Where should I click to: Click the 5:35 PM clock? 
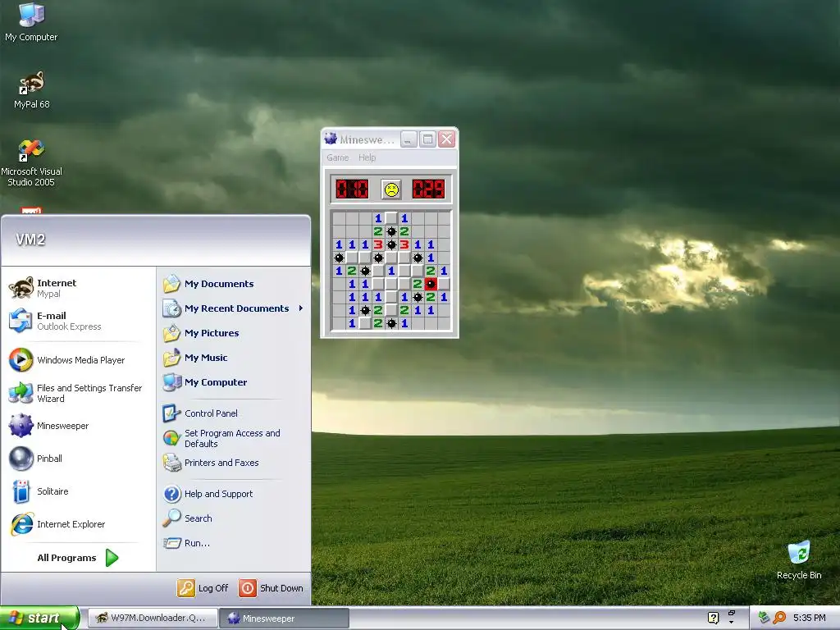pyautogui.click(x=809, y=618)
